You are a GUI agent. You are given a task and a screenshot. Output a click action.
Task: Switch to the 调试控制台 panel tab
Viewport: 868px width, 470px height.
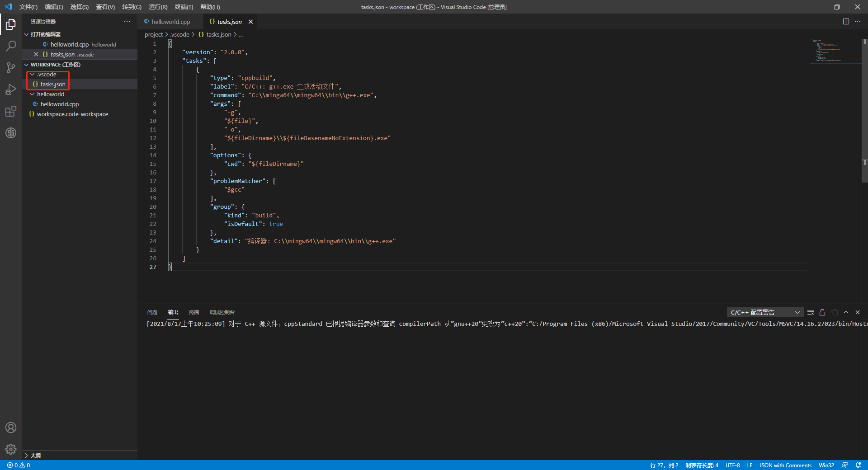click(x=222, y=312)
